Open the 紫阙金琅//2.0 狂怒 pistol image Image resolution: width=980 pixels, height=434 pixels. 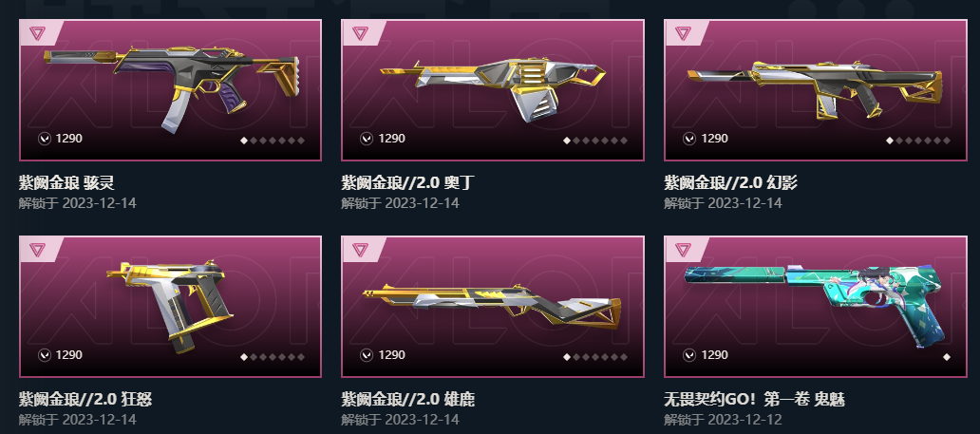point(170,304)
